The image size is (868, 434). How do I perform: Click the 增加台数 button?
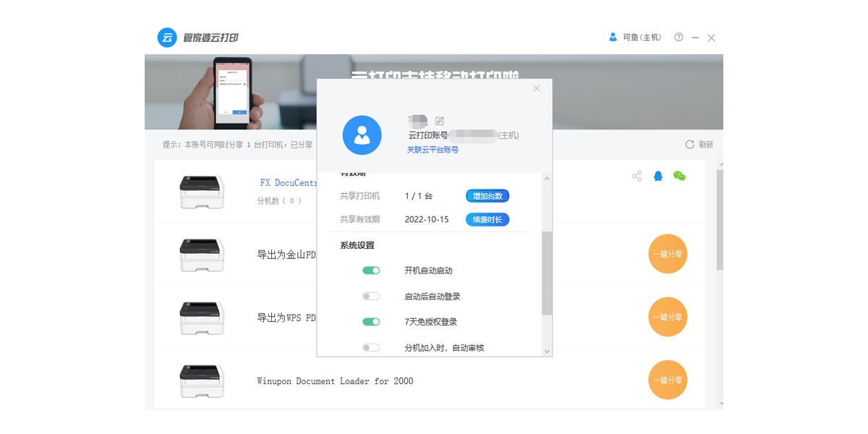[485, 195]
